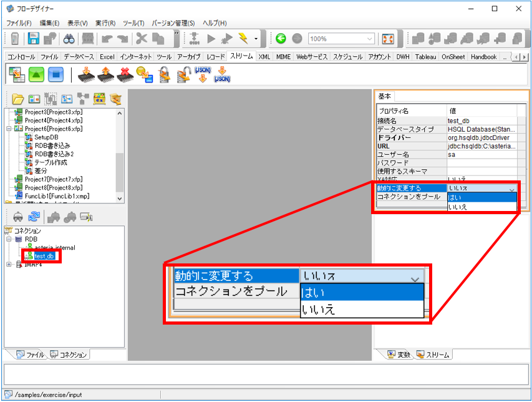This screenshot has height=402, width=532.
Task: Collapse the Project6 tree node
Action: click(9, 129)
